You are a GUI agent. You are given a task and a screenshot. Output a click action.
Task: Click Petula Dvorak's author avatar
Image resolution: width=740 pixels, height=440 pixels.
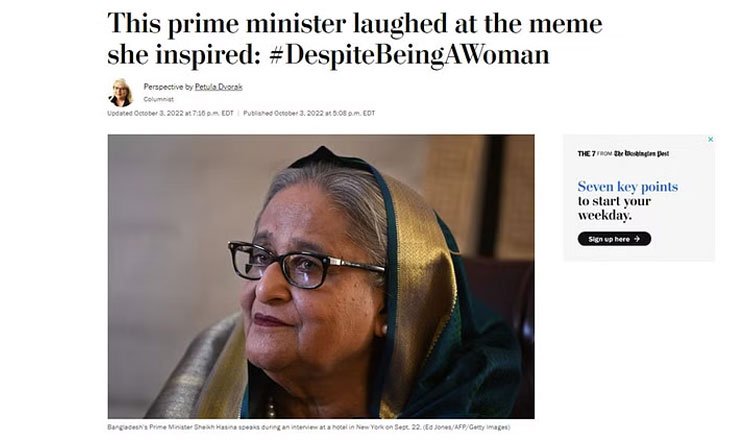(121, 93)
